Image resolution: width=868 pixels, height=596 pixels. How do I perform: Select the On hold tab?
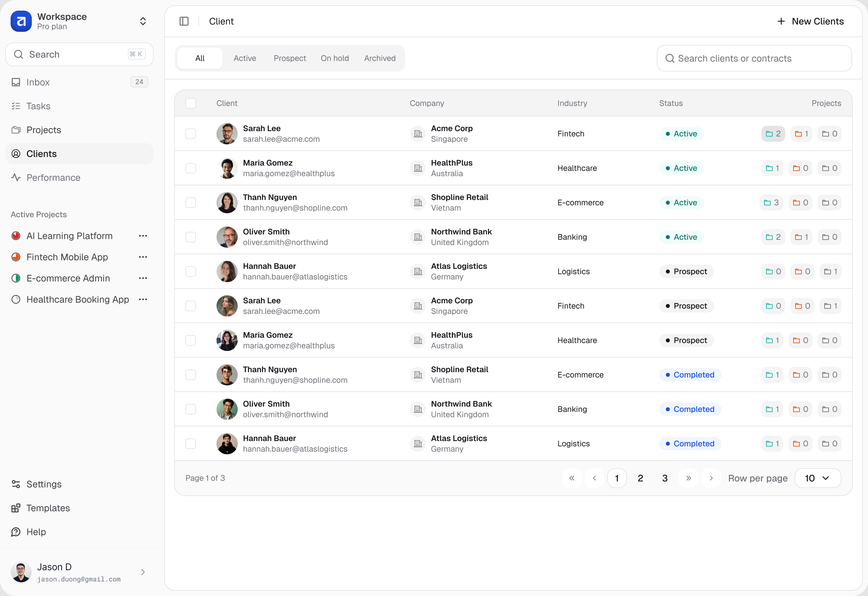[x=335, y=58]
